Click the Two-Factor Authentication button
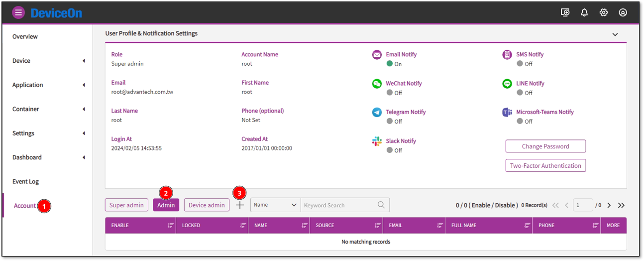Screen dimensions: 644x261 [545, 166]
